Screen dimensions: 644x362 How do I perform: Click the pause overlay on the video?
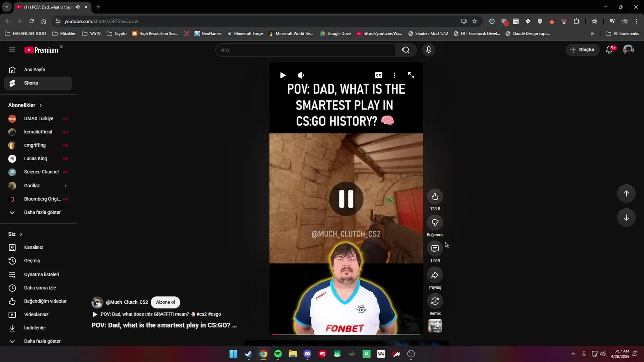click(x=346, y=199)
